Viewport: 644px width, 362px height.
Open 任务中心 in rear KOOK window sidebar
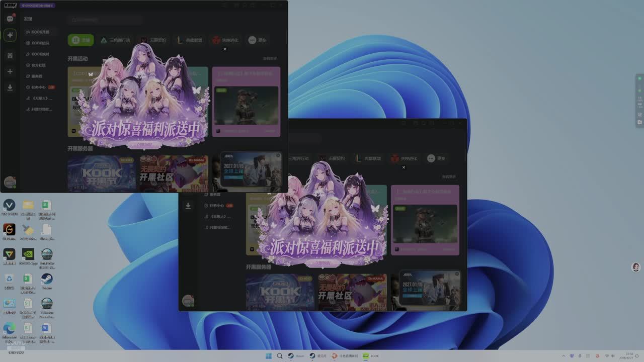tap(219, 206)
